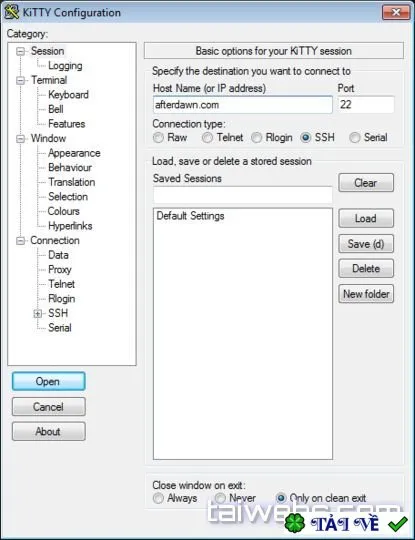Open the Keyboard category
The height and width of the screenshot is (540, 415).
(68, 94)
